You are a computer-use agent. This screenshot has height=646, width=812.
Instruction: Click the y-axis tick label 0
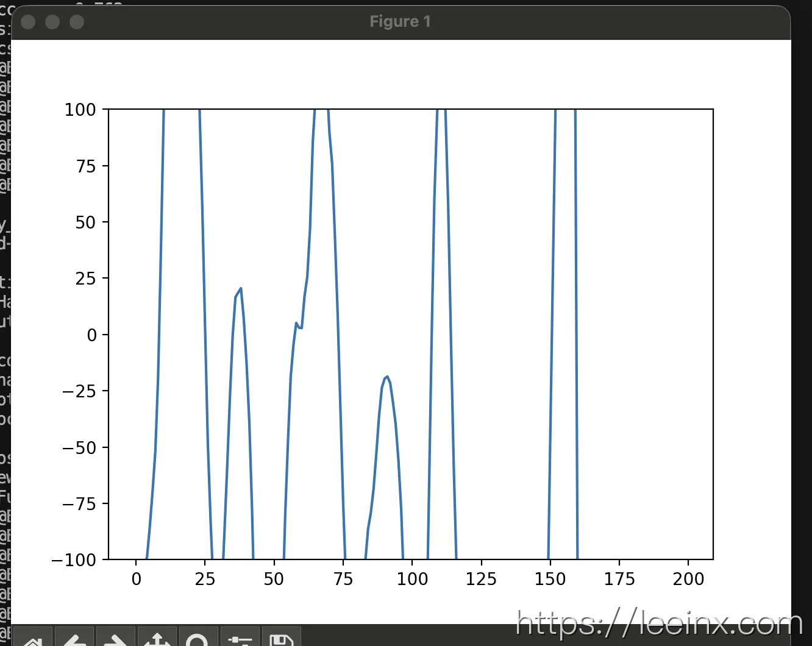tap(91, 335)
